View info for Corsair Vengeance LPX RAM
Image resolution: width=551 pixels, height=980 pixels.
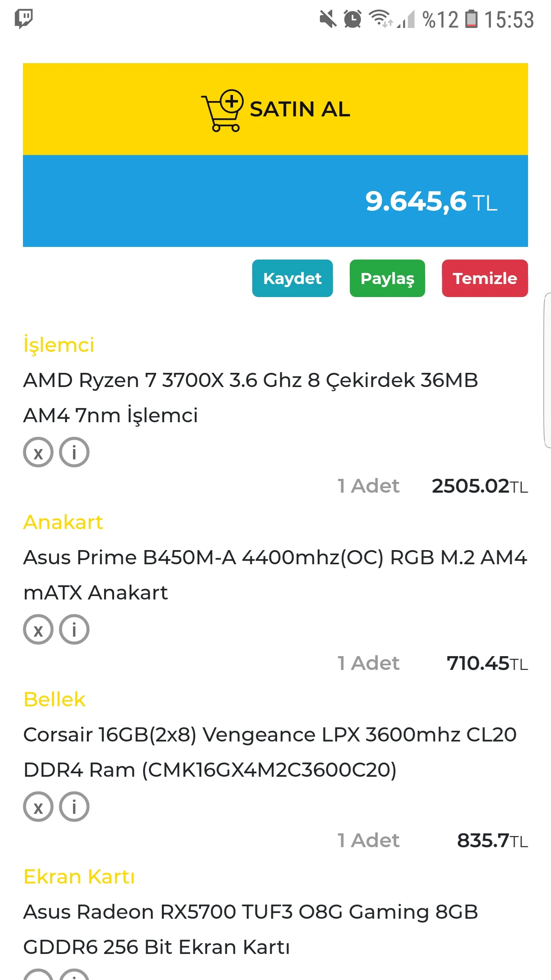[74, 807]
